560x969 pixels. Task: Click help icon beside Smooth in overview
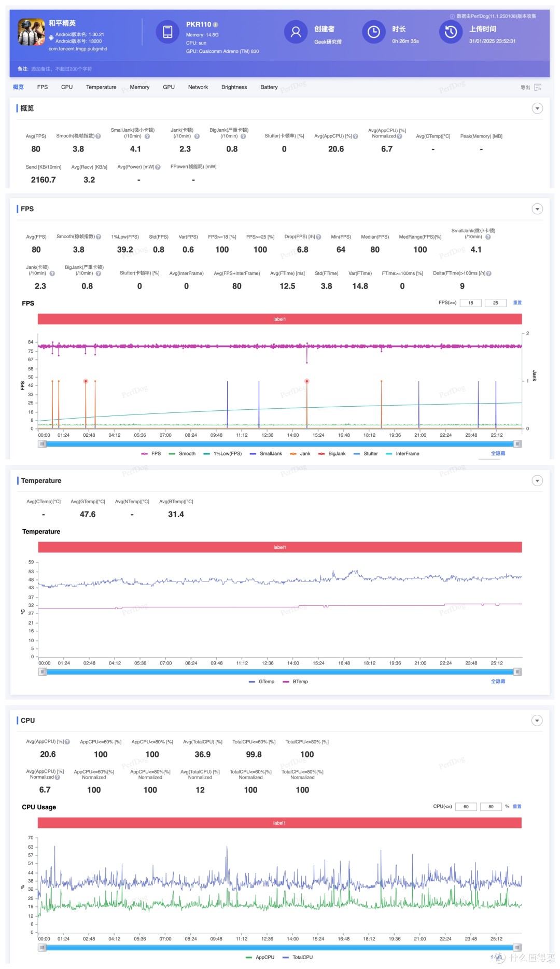[98, 136]
